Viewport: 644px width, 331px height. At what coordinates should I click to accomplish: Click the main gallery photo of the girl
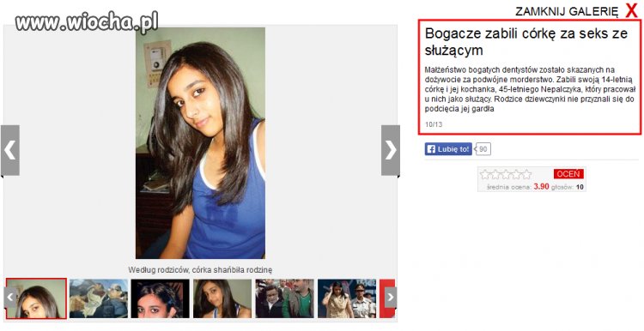coord(200,142)
